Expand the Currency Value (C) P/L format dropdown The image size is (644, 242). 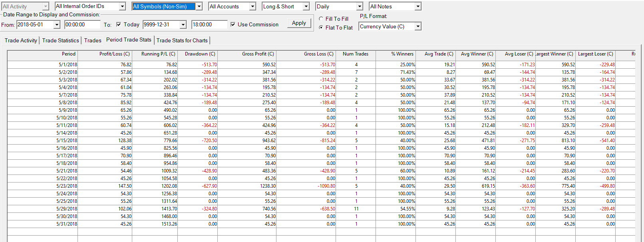coord(390,26)
